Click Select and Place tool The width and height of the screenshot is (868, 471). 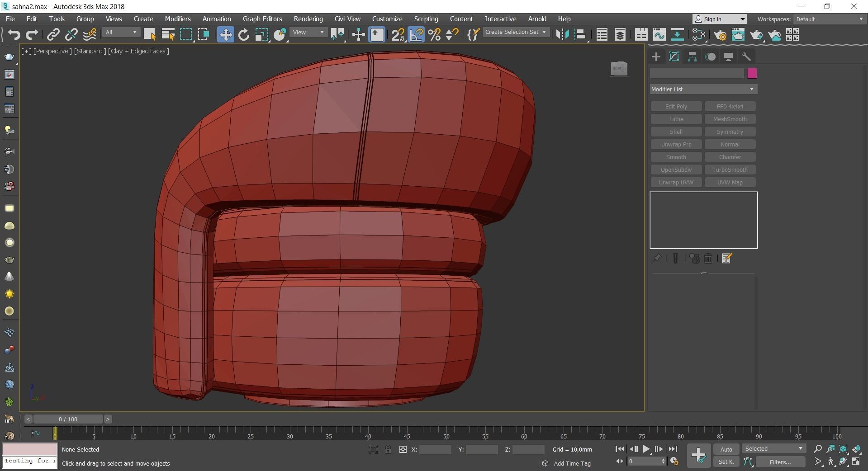click(280, 35)
